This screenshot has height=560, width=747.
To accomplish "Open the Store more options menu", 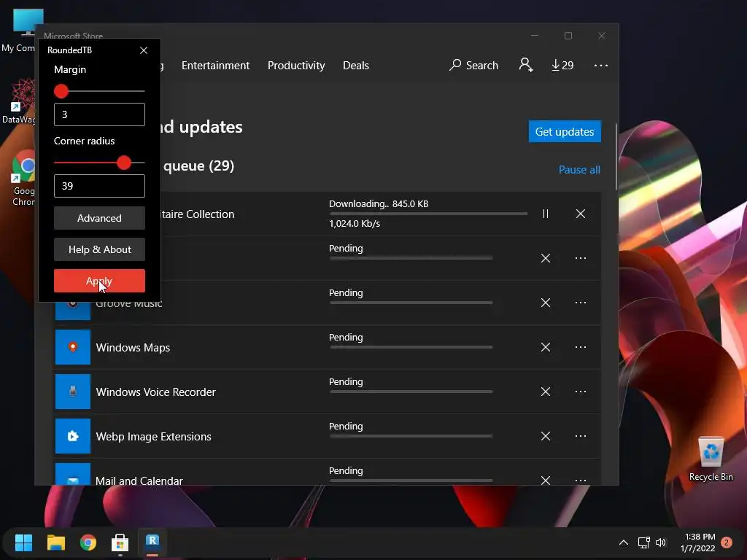I will tap(601, 65).
